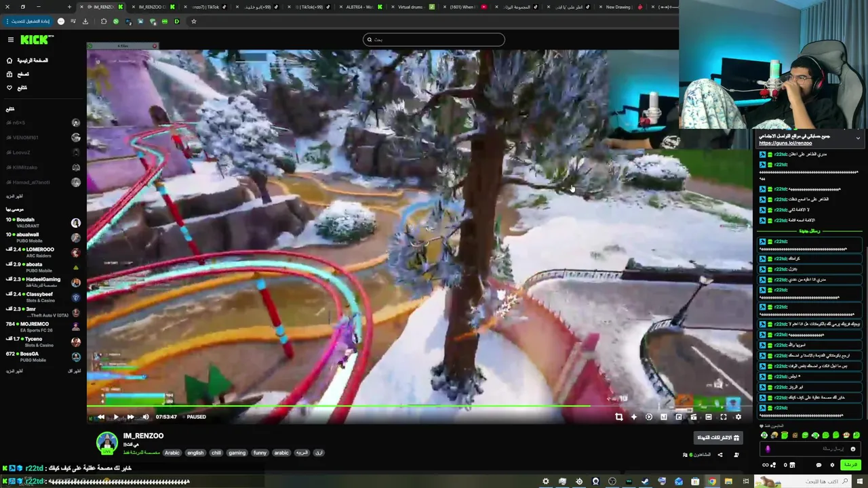Open recommended channel aboata
This screenshot has height=488, width=868.
point(43,267)
